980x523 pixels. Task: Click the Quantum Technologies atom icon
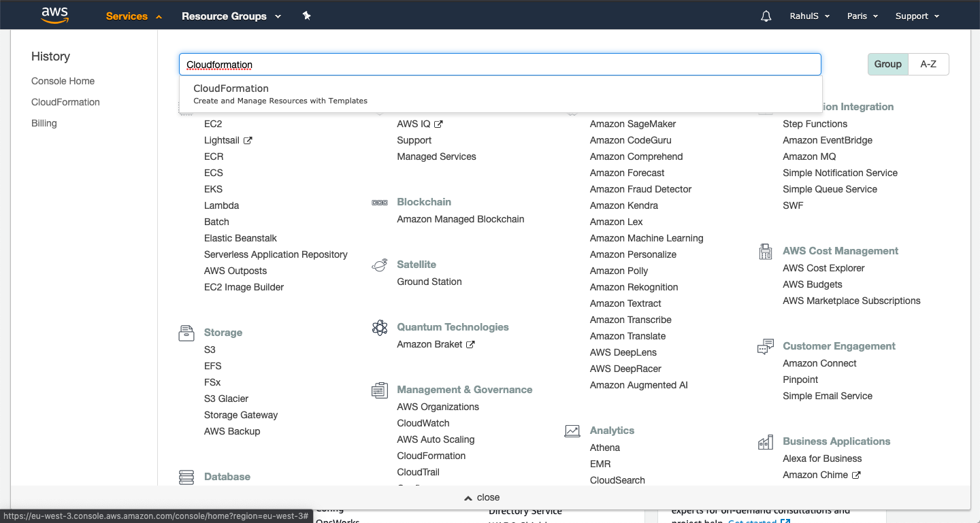(x=380, y=327)
